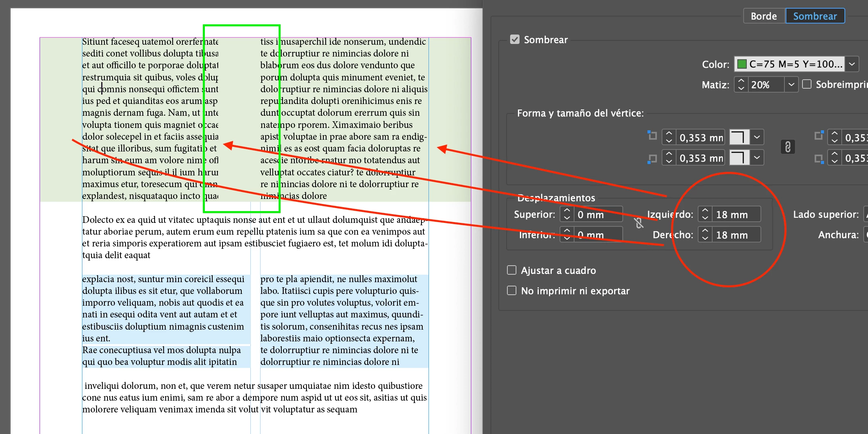Select the Sombrear tab
Image resolution: width=868 pixels, height=434 pixels.
click(x=815, y=16)
